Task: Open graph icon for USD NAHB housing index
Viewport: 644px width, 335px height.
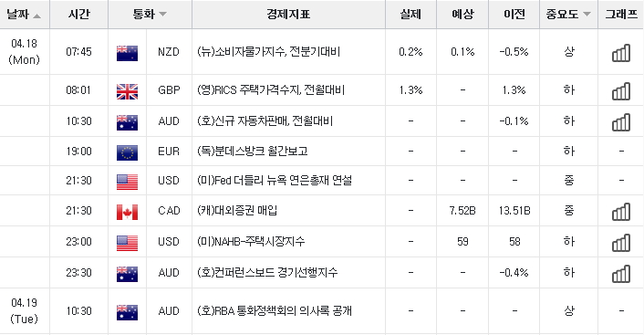Action: (621, 243)
